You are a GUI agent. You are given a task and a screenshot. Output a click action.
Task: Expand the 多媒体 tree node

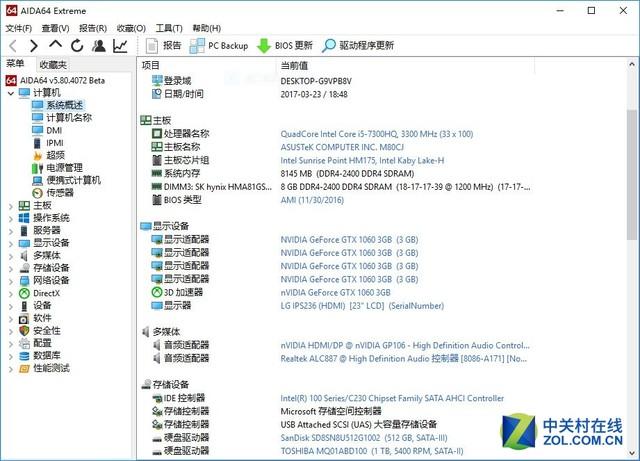click(11, 256)
